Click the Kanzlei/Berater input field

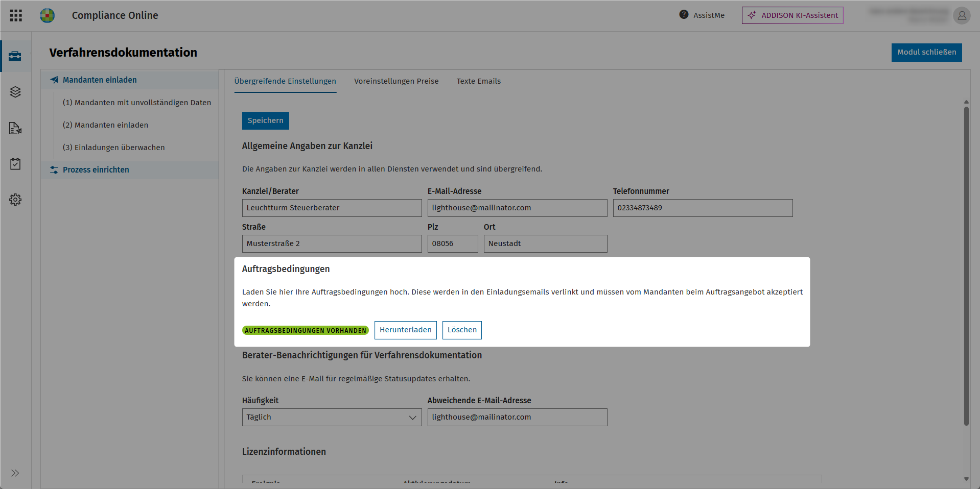[332, 208]
